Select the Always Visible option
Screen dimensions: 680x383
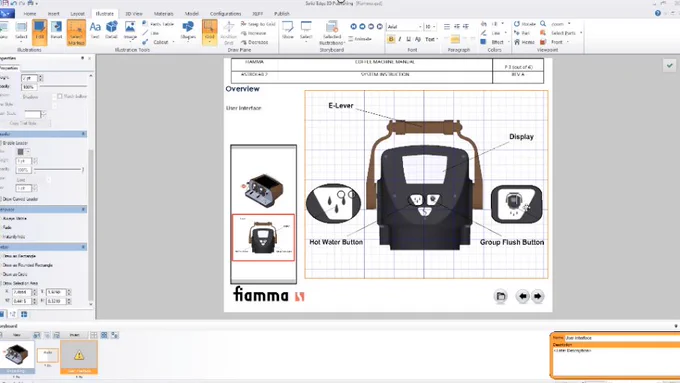point(14,218)
